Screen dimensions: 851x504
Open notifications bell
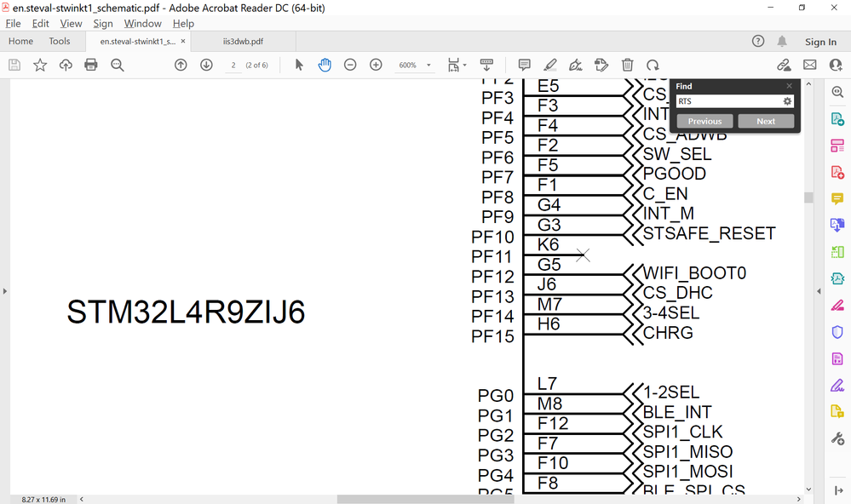click(782, 41)
